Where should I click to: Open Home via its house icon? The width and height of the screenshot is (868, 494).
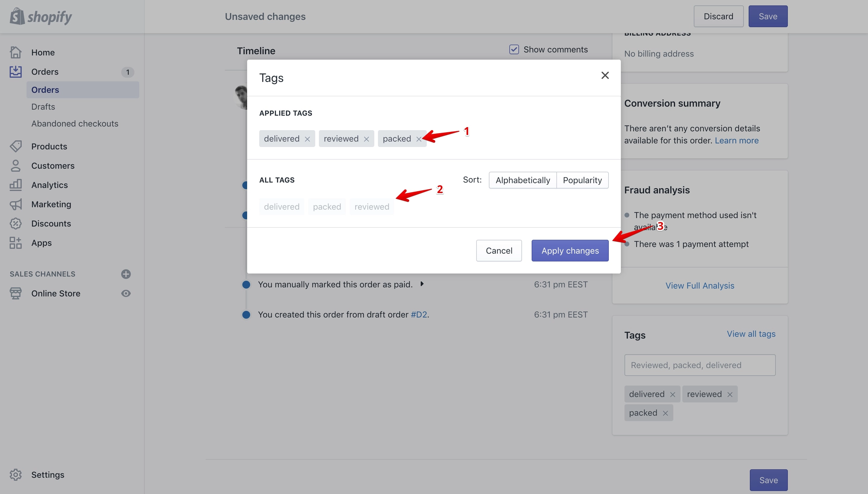[x=16, y=52]
